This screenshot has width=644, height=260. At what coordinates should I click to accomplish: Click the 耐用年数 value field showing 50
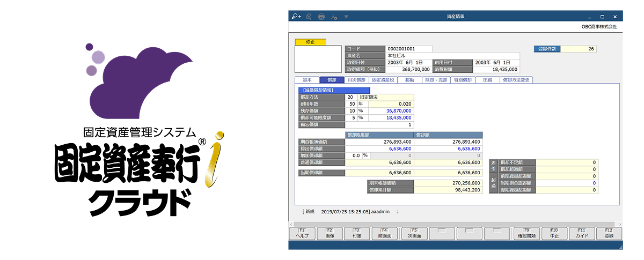click(x=350, y=104)
